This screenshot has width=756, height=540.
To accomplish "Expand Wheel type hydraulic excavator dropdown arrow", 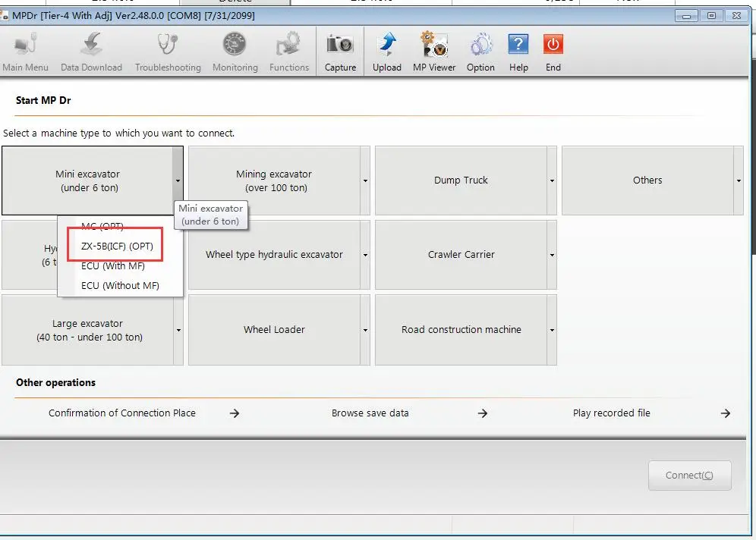I will click(365, 255).
